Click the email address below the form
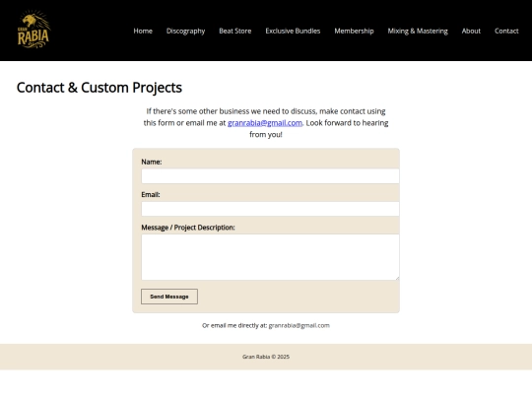The width and height of the screenshot is (532, 399). tap(299, 325)
